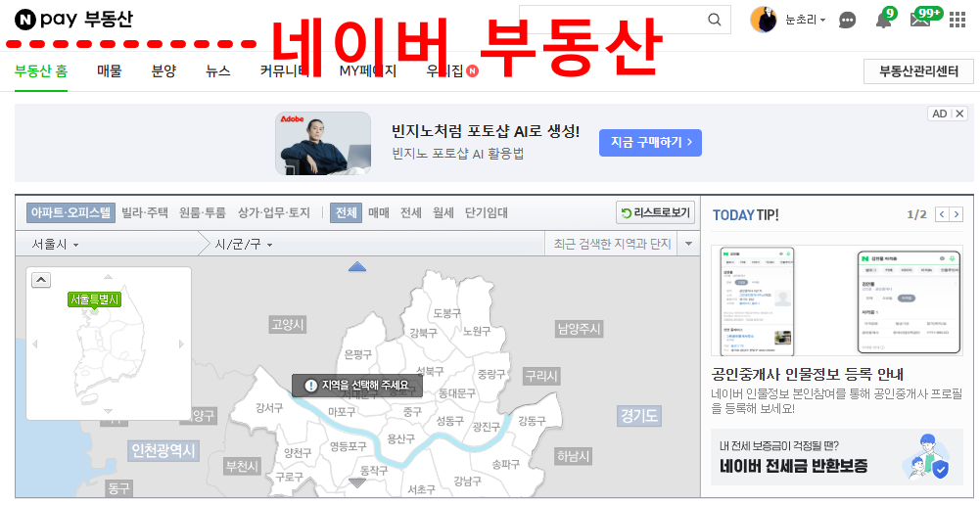The height and width of the screenshot is (505, 980).
Task: Select 영등포구 on the Seoul map
Action: tap(349, 446)
